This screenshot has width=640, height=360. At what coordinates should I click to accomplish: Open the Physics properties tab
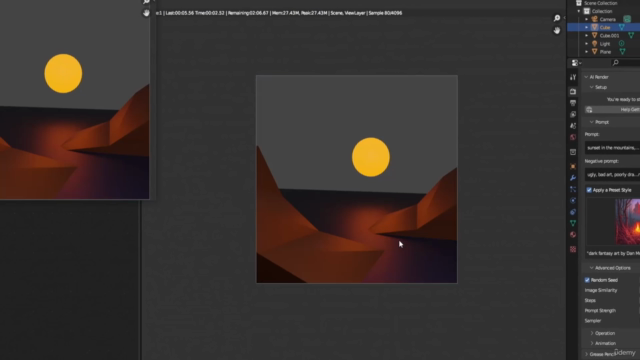(573, 200)
